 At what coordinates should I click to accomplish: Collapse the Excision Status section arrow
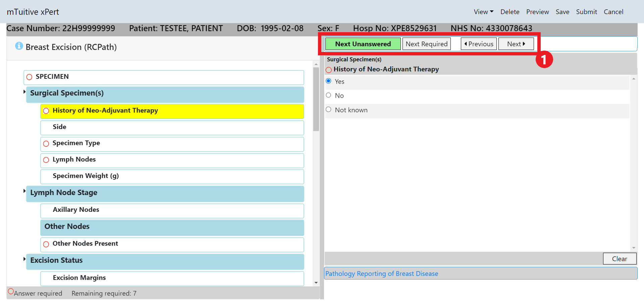point(24,259)
